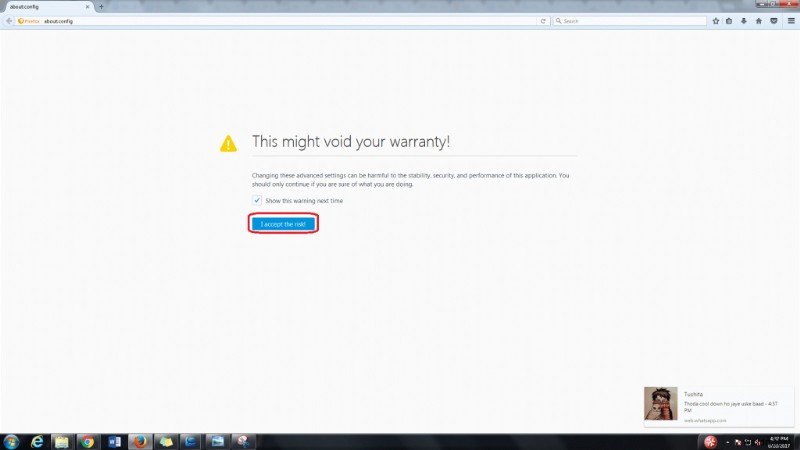800x450 pixels.
Task: Open the Firefox hamburger menu
Action: pos(791,21)
